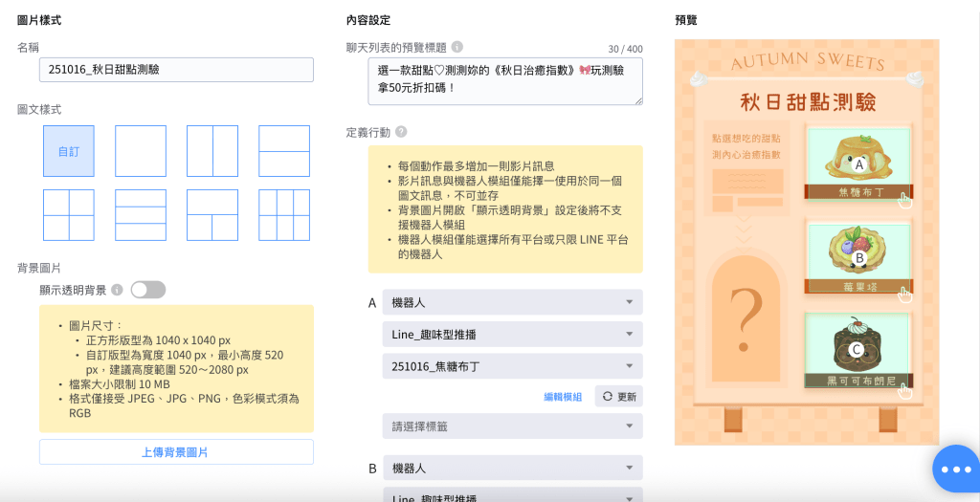Expand the 251016_焦糖布丁 module dropdown

[x=512, y=365]
